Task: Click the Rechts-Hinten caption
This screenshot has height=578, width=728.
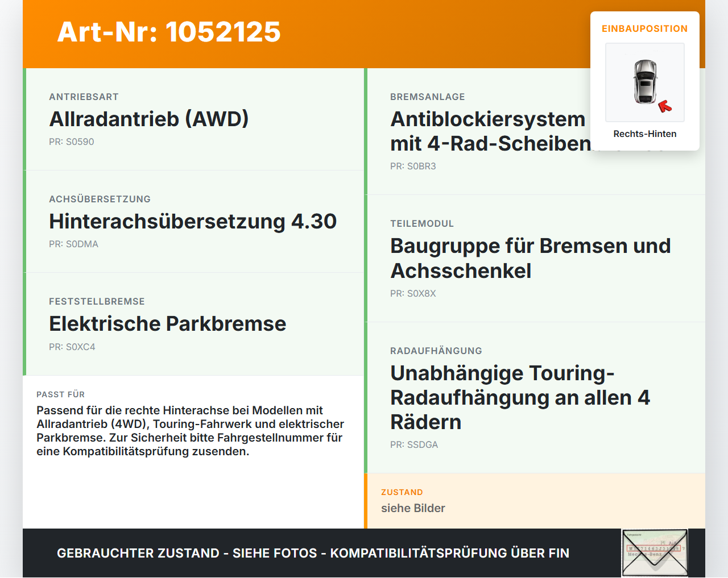Action: pyautogui.click(x=645, y=134)
